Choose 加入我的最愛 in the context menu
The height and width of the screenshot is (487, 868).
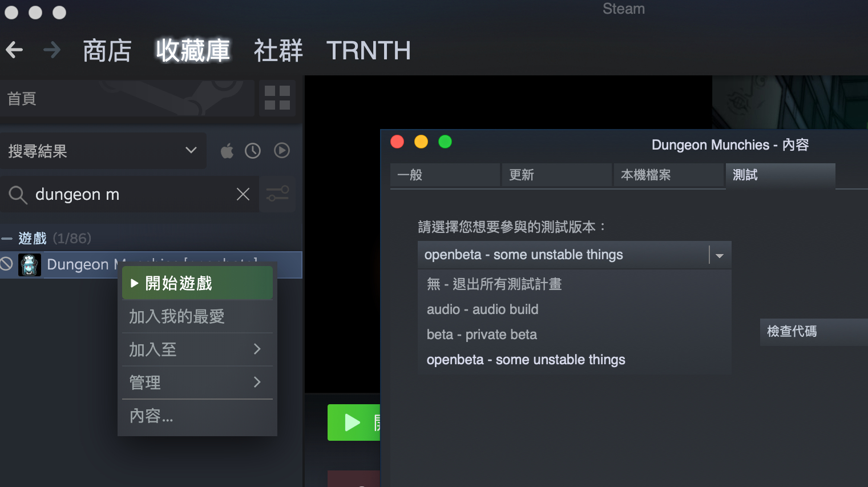pyautogui.click(x=197, y=316)
